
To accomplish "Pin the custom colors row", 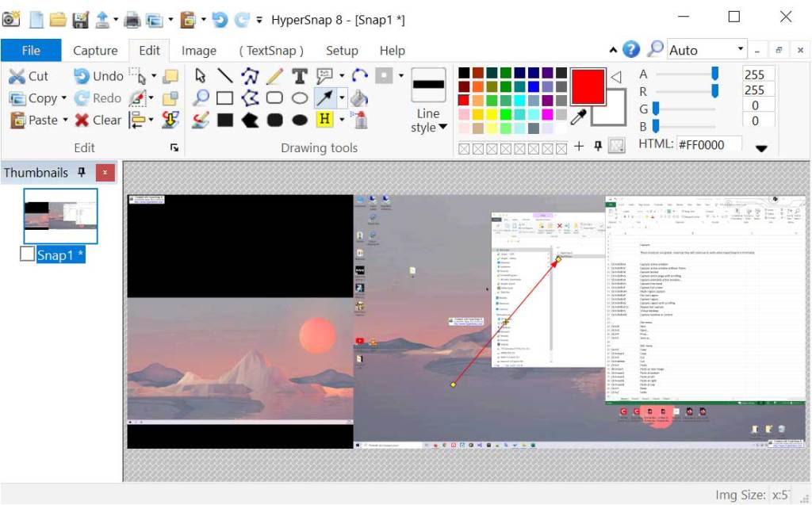I will [598, 144].
